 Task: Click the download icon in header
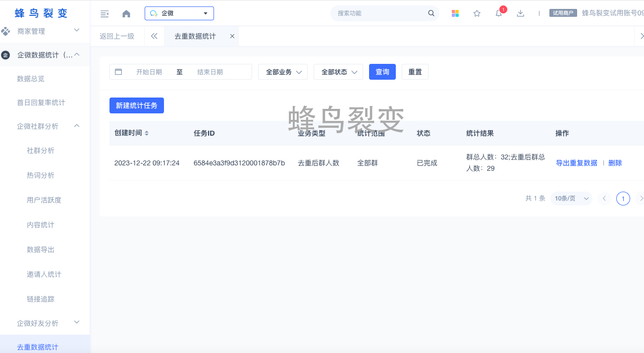pyautogui.click(x=520, y=13)
